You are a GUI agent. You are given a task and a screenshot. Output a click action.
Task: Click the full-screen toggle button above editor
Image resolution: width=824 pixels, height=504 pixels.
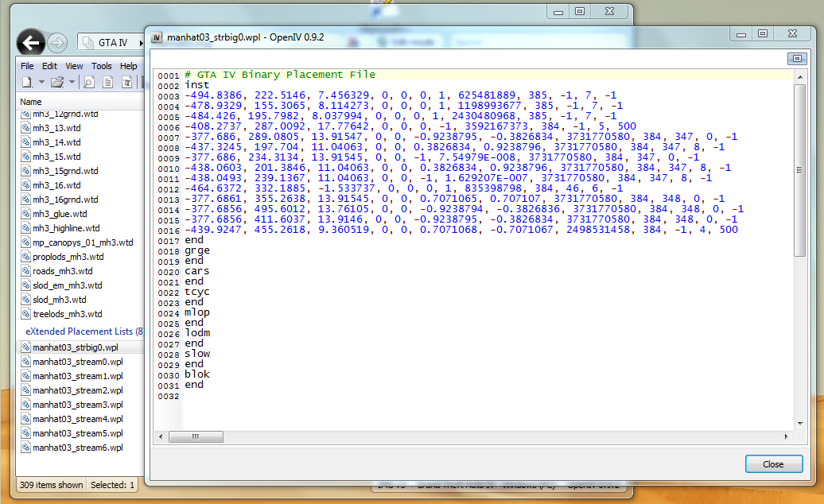tap(796, 59)
